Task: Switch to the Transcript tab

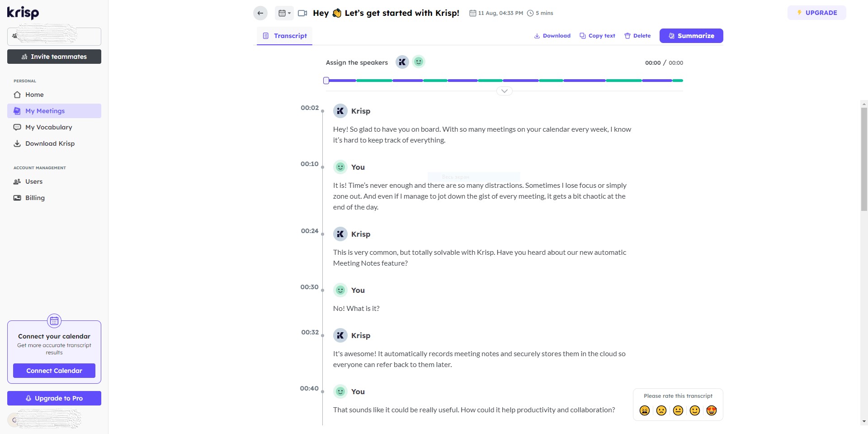Action: [285, 36]
